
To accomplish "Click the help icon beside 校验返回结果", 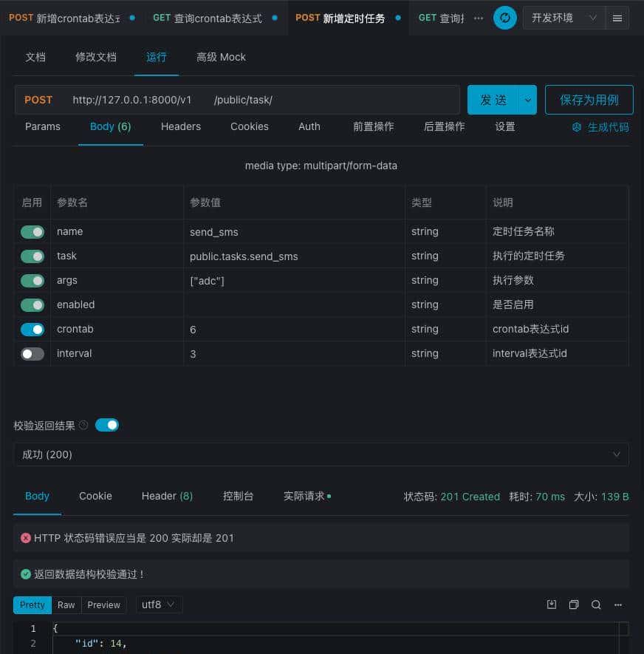I will [x=83, y=424].
